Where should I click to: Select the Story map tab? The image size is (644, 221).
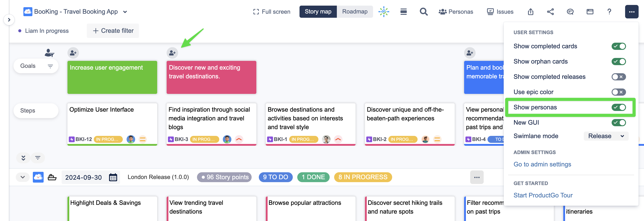tap(318, 12)
